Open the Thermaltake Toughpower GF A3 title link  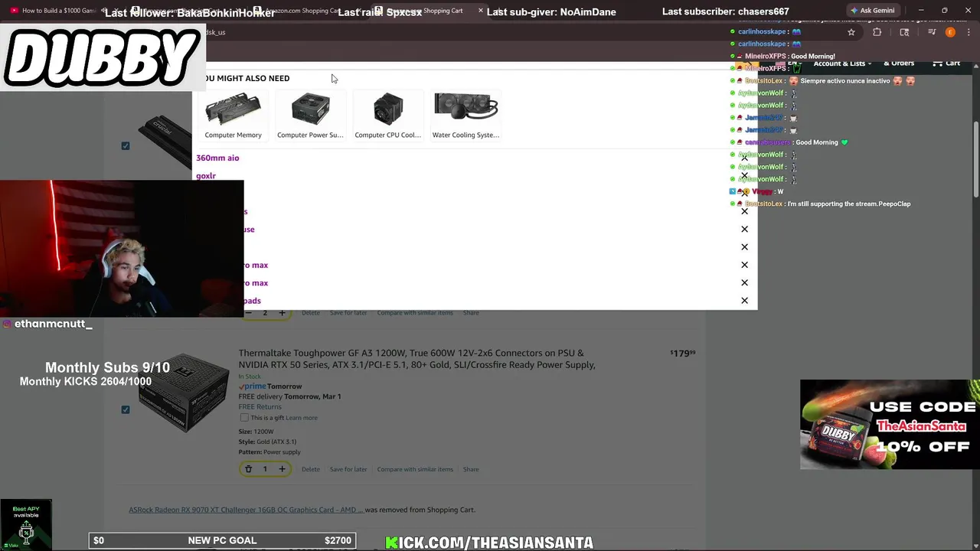point(416,359)
